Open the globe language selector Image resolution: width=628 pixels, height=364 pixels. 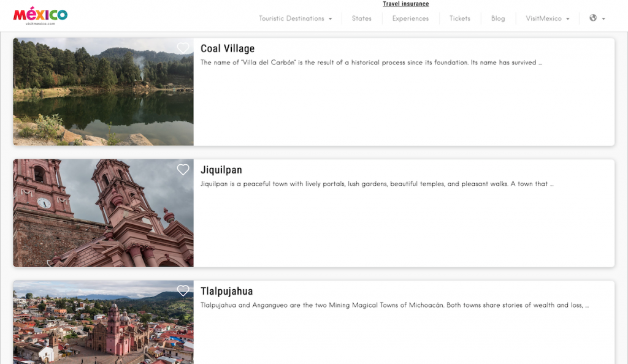[593, 18]
